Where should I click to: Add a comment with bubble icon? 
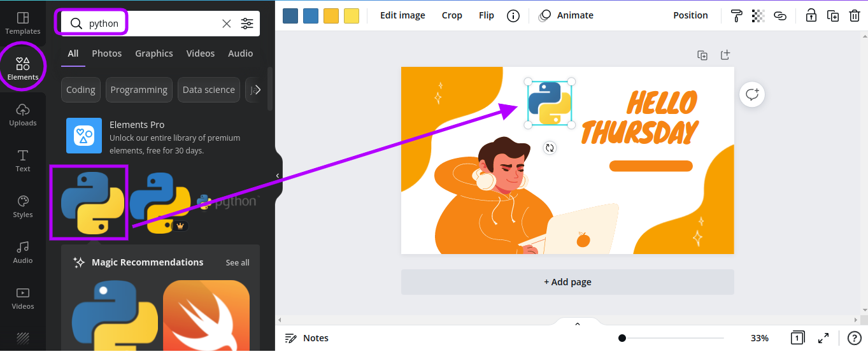pyautogui.click(x=752, y=95)
